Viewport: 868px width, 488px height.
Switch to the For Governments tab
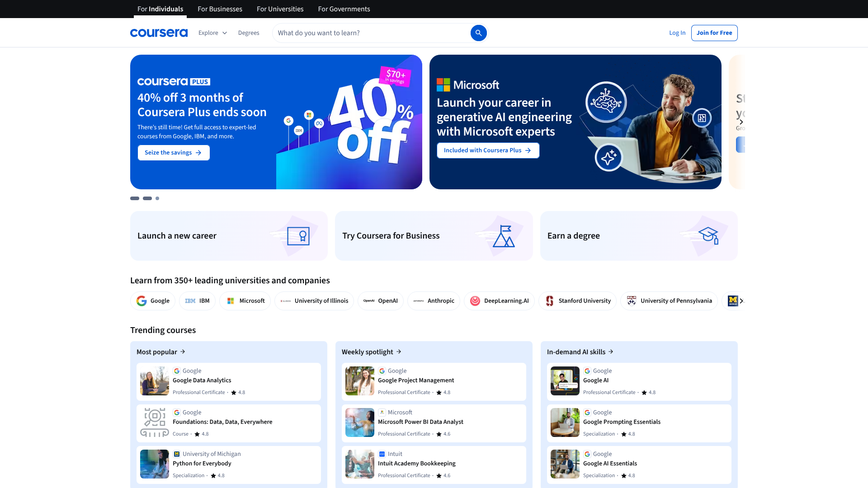(344, 9)
